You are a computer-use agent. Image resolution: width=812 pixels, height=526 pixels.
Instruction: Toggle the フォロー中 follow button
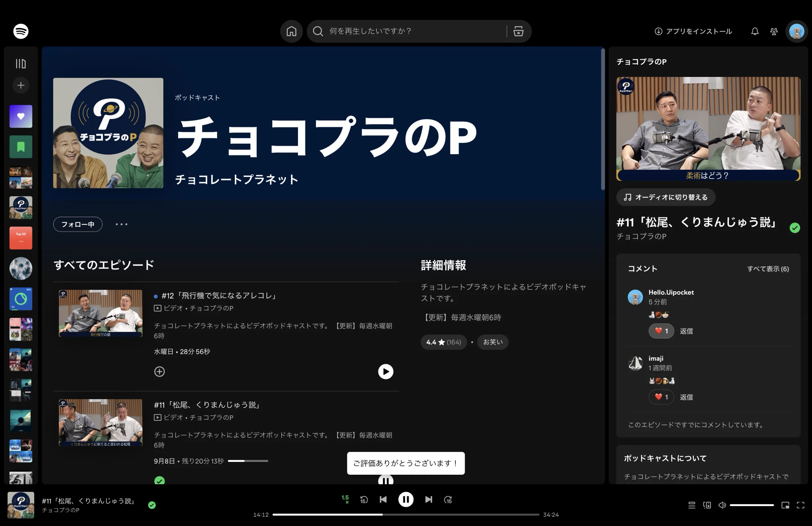(x=78, y=225)
